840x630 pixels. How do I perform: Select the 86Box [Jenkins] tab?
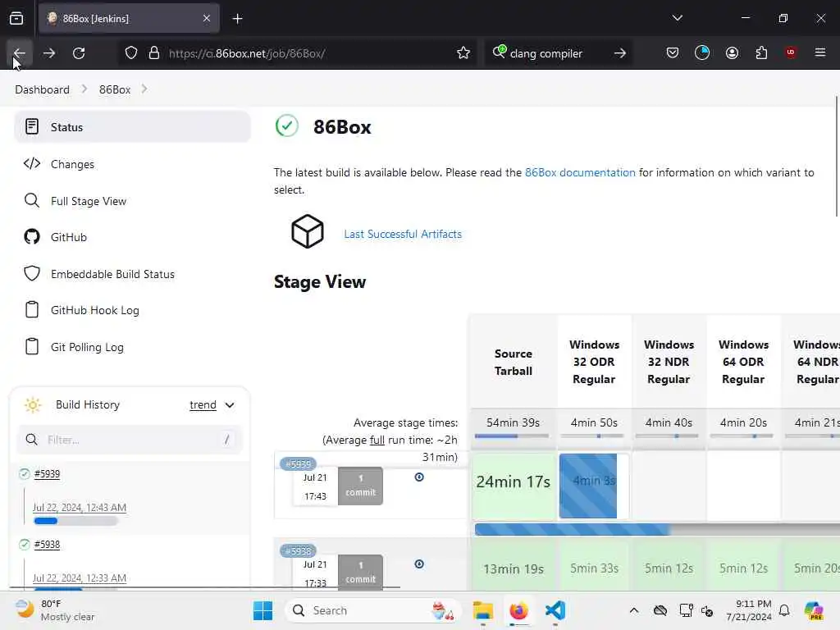pyautogui.click(x=129, y=18)
